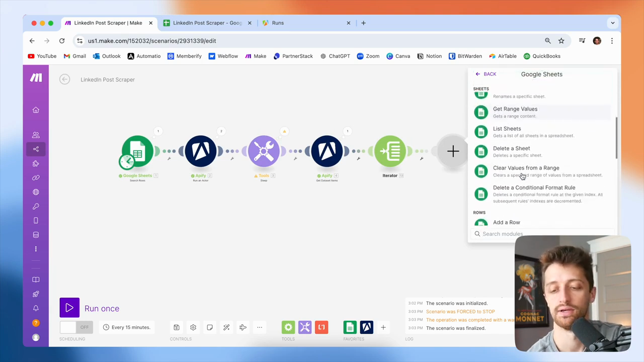
Task: Click log entry "Scenario was FORCED TO STOP"
Action: 460,312
